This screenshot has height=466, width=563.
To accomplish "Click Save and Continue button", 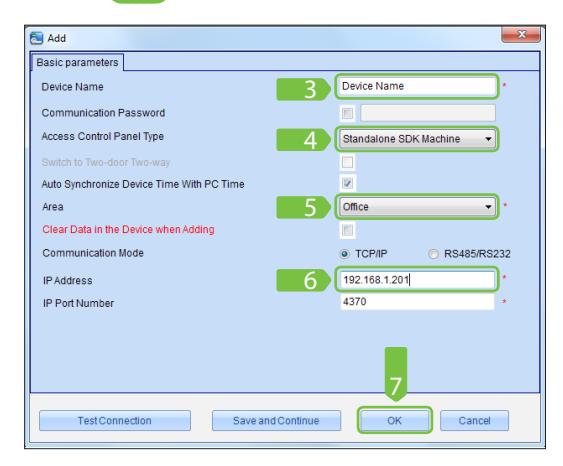I will (x=276, y=420).
